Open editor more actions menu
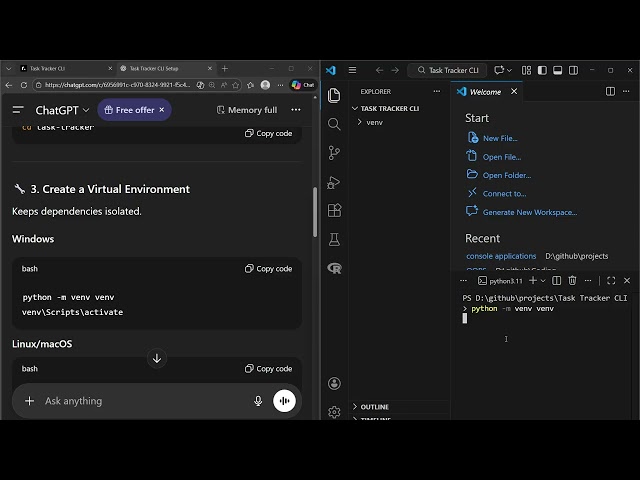This screenshot has width=640, height=480. (x=626, y=91)
